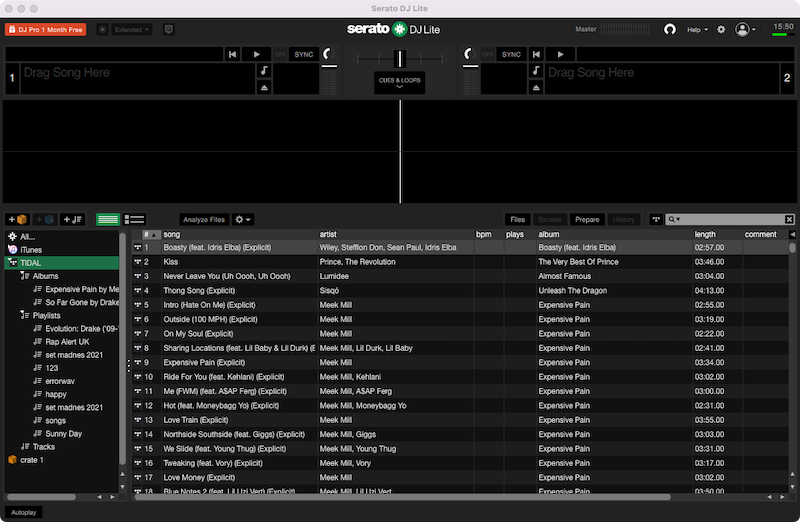The image size is (800, 522).
Task: Play the left deck
Action: click(256, 54)
